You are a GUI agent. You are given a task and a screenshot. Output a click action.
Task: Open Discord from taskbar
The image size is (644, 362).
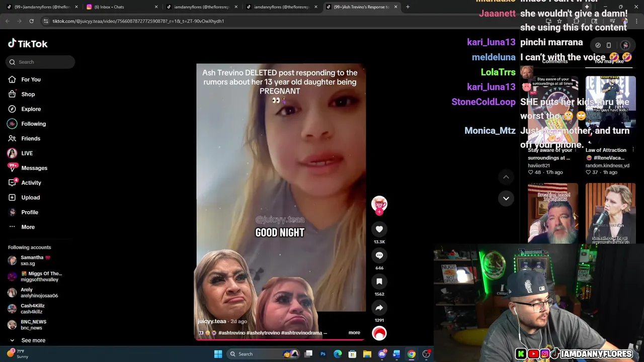tap(382, 354)
